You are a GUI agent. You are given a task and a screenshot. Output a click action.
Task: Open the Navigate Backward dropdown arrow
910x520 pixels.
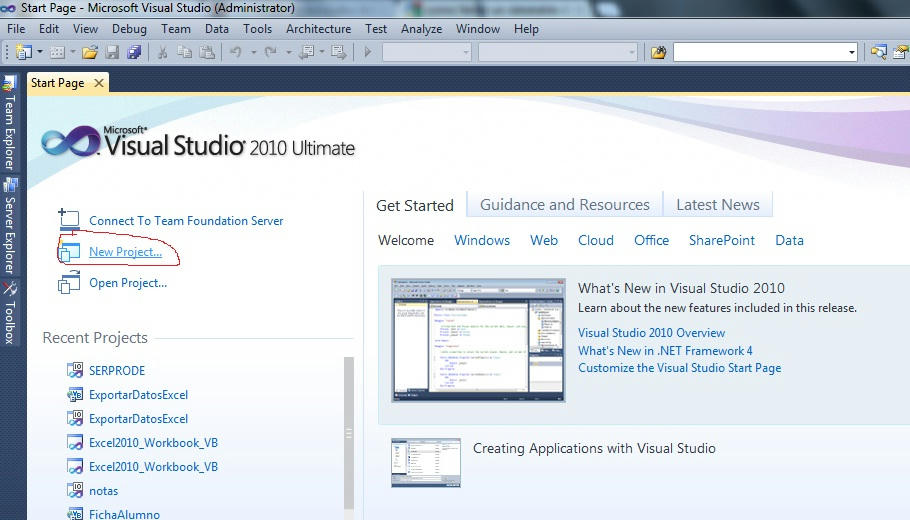tap(322, 52)
